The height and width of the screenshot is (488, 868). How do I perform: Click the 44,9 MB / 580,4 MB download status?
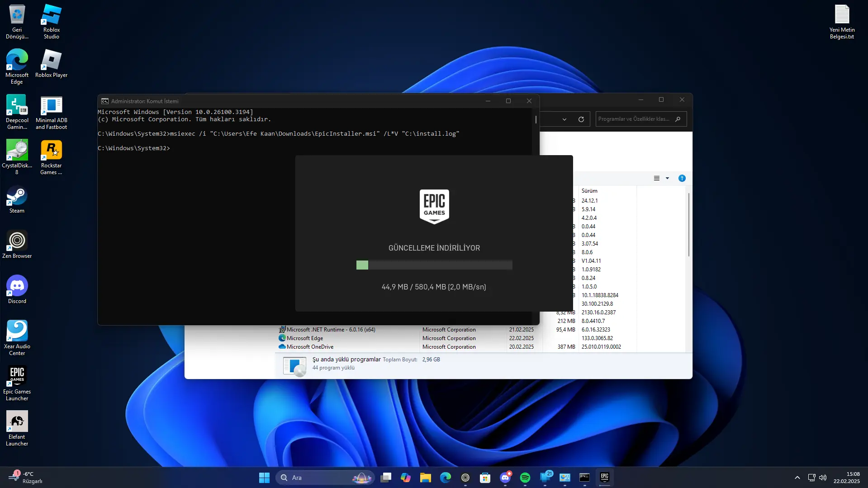(x=434, y=287)
